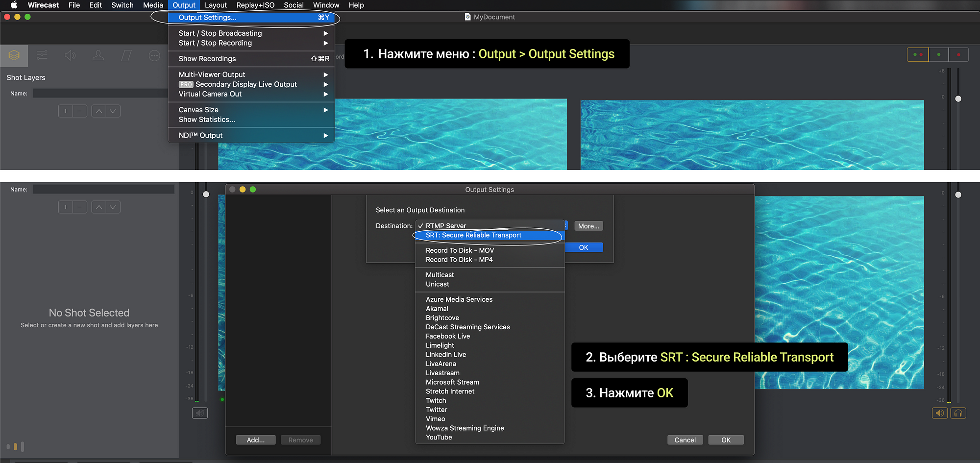
Task: Add layer with lower plus button
Action: (x=65, y=207)
